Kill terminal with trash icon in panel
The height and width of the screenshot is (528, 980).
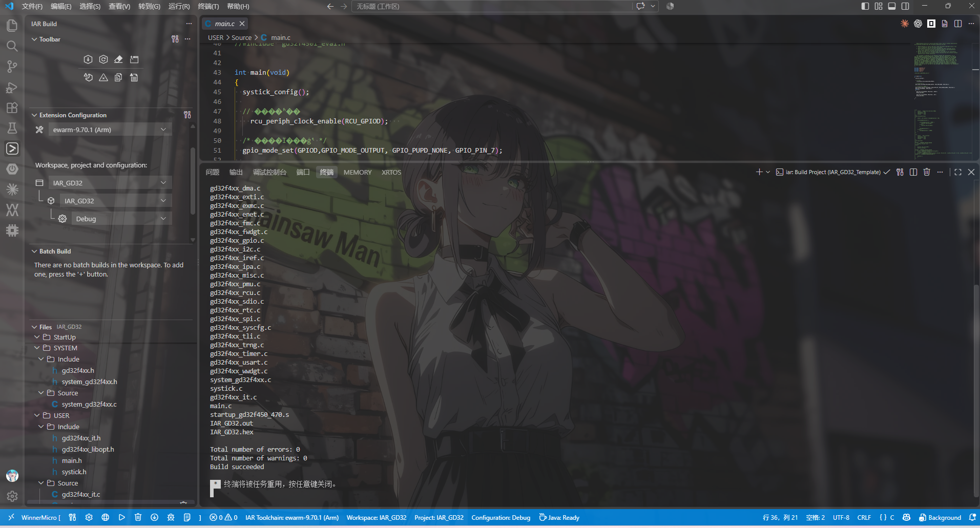(x=927, y=172)
